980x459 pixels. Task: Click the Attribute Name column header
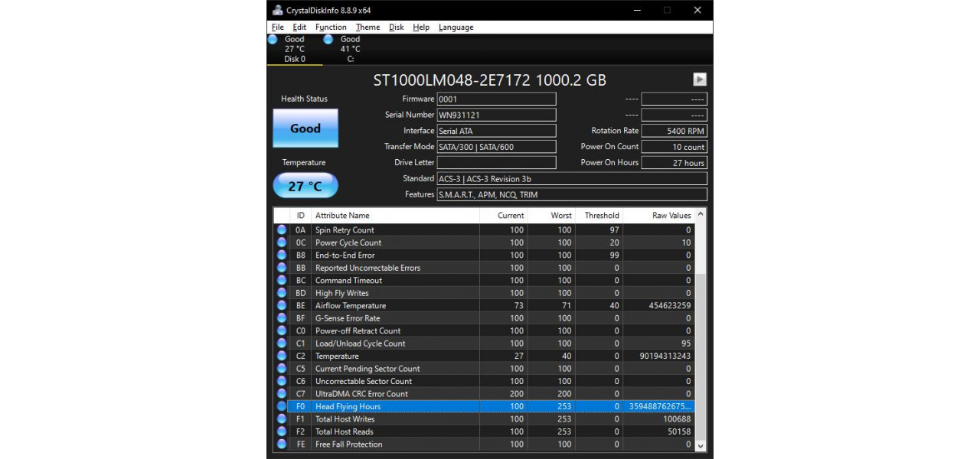pos(395,216)
